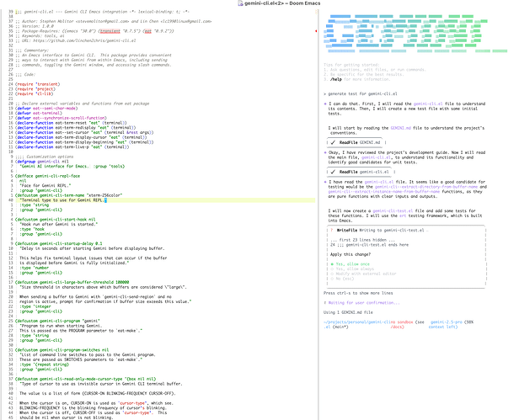
Task: Click the line number 40 in gutter
Action: point(10,200)
